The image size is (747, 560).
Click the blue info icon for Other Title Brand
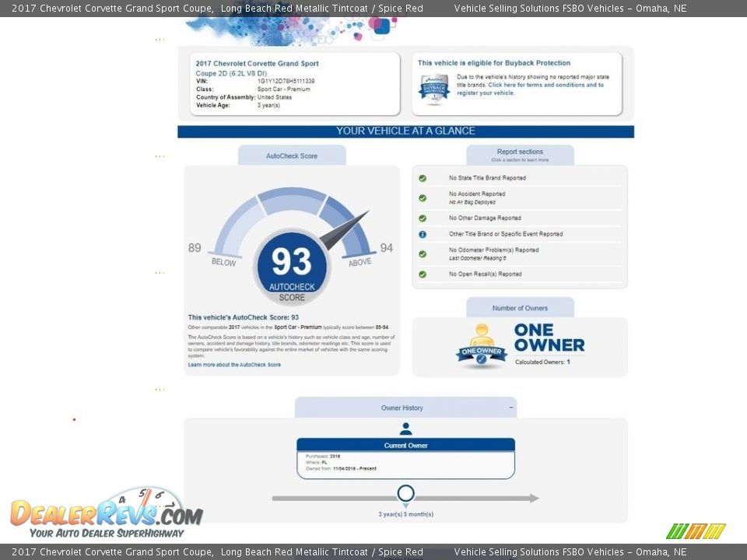pos(423,234)
